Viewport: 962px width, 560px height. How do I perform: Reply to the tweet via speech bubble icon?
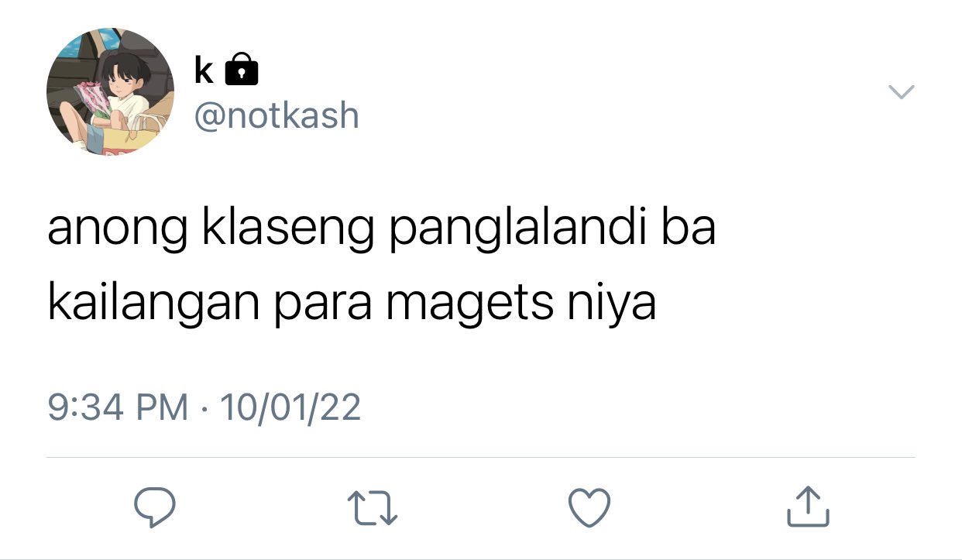(x=155, y=507)
